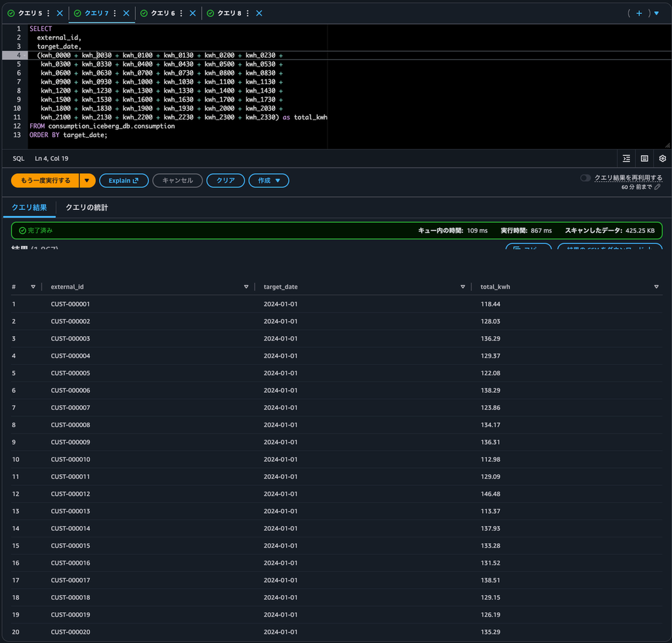This screenshot has height=643, width=672.
Task: Clear the editor with クリア
Action: (x=226, y=181)
